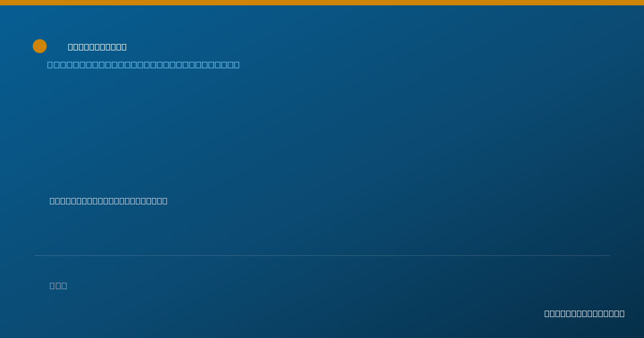Click the thin horizontal divider line
Image resolution: width=644 pixels, height=338 pixels.
(322, 255)
